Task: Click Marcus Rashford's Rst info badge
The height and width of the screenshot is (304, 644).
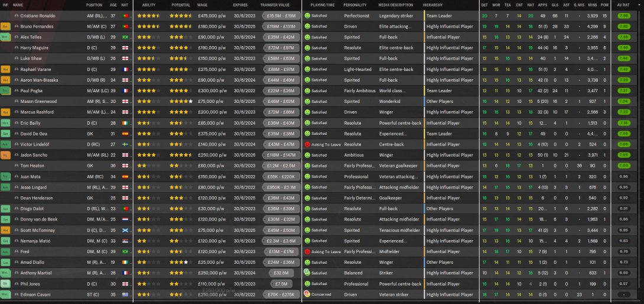Action: 5,112
